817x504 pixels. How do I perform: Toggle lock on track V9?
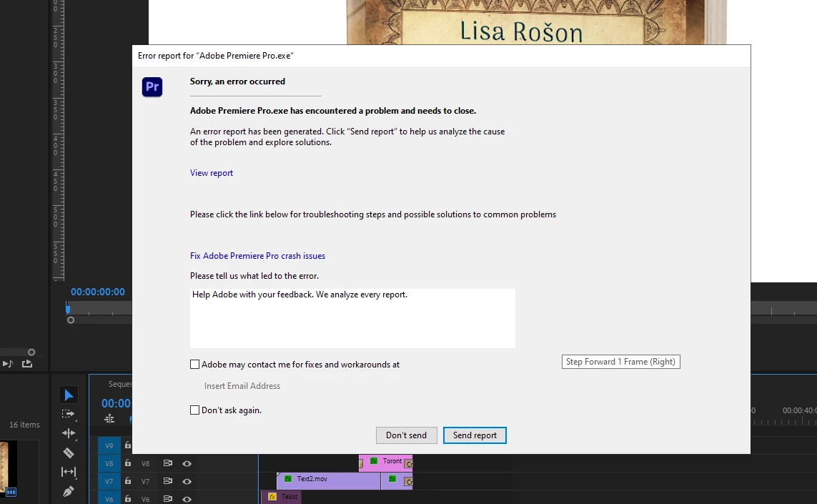(x=128, y=445)
